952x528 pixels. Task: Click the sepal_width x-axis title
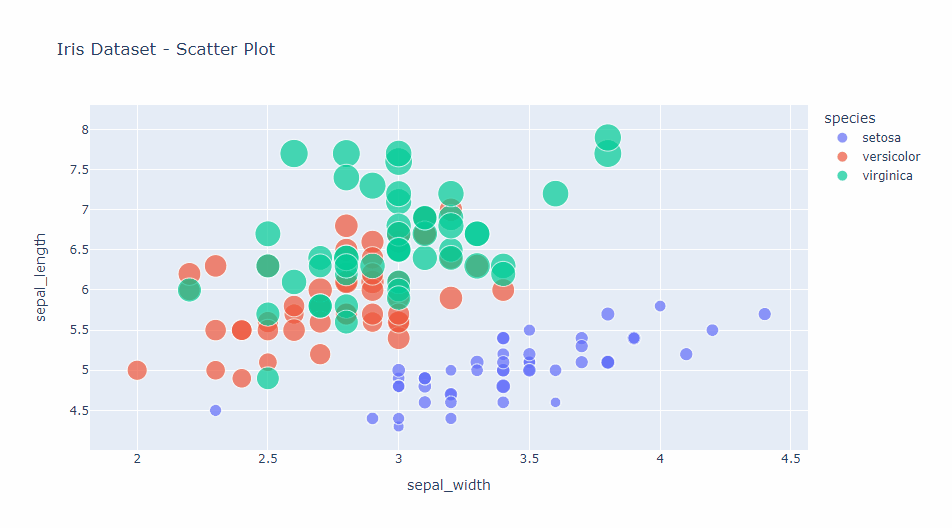(448, 486)
